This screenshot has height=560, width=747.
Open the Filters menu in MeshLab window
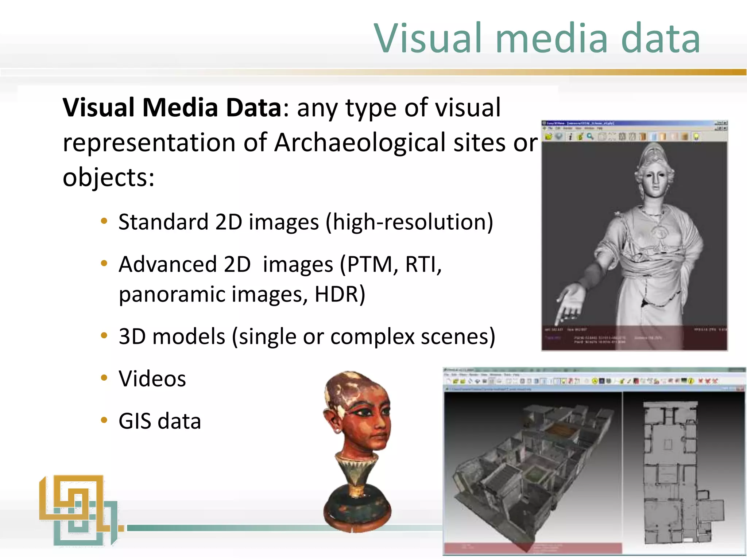pyautogui.click(x=463, y=374)
